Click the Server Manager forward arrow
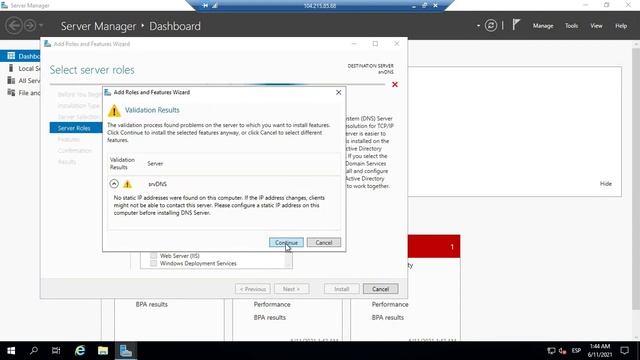The image size is (640, 360). pos(30,25)
